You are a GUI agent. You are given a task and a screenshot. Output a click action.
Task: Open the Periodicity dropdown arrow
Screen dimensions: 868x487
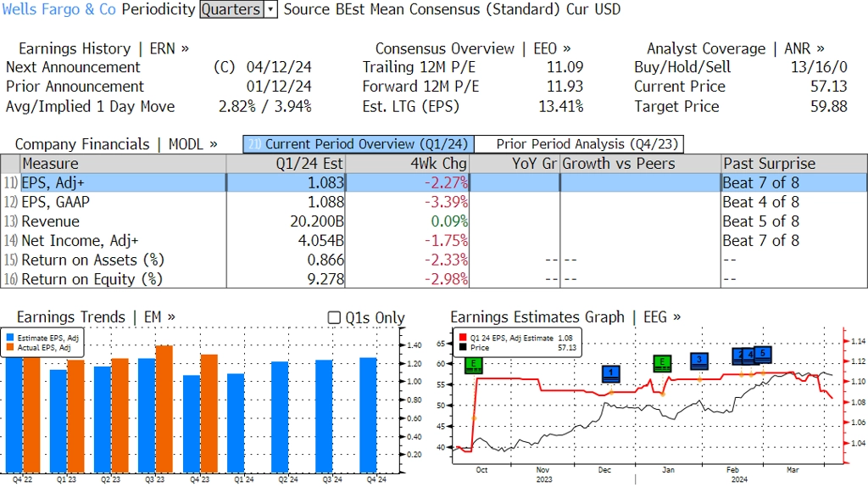[270, 9]
